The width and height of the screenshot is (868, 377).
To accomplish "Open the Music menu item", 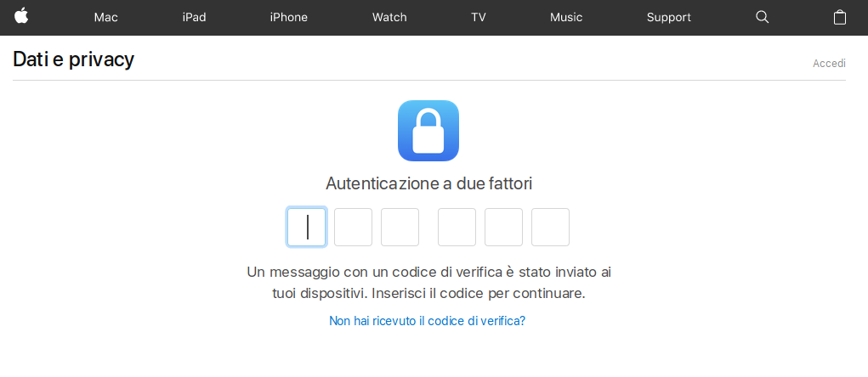I will click(x=565, y=17).
